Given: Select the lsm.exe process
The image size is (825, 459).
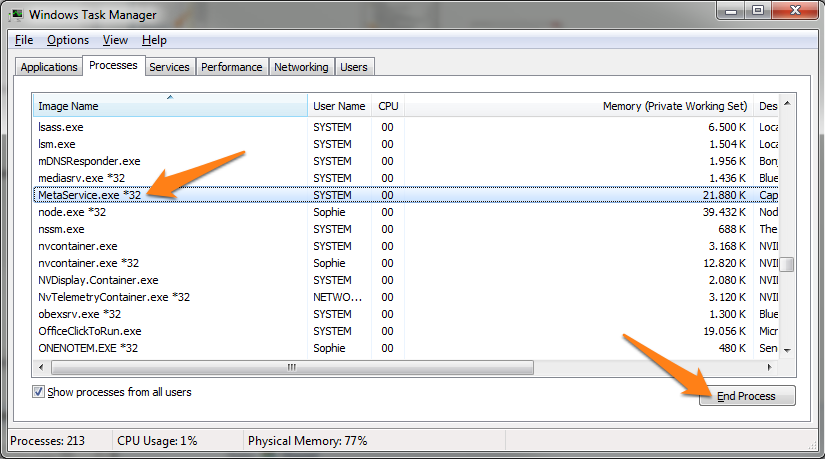Looking at the screenshot, I should pyautogui.click(x=405, y=144).
